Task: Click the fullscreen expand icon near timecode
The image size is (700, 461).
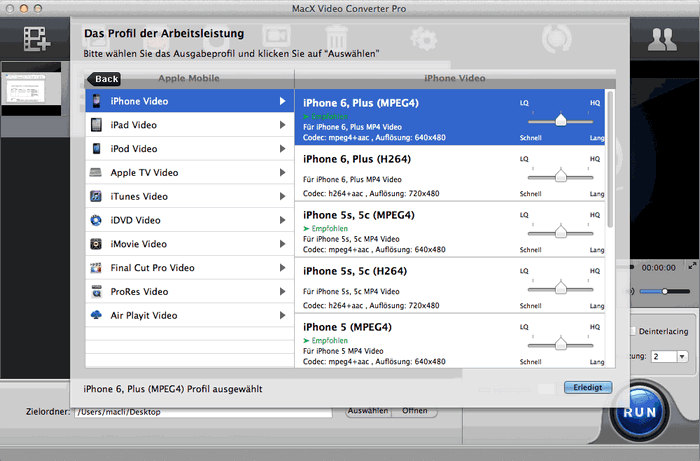Action: click(692, 266)
